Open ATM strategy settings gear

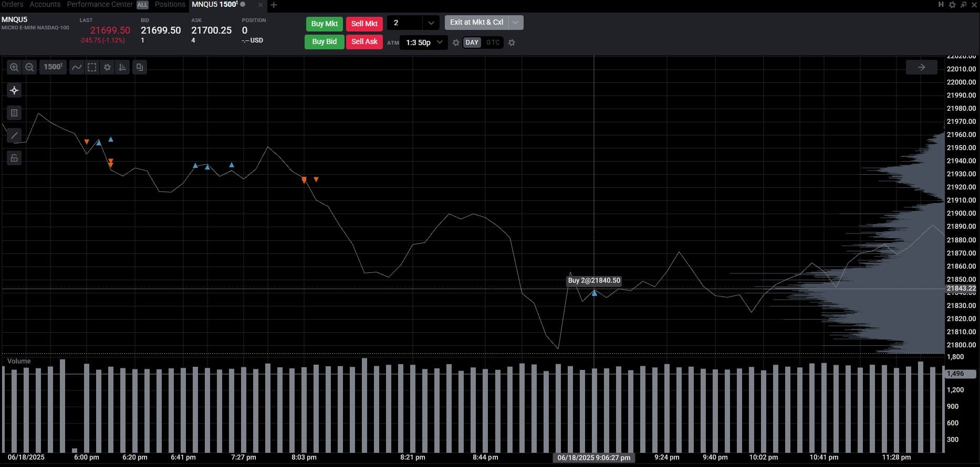click(456, 43)
